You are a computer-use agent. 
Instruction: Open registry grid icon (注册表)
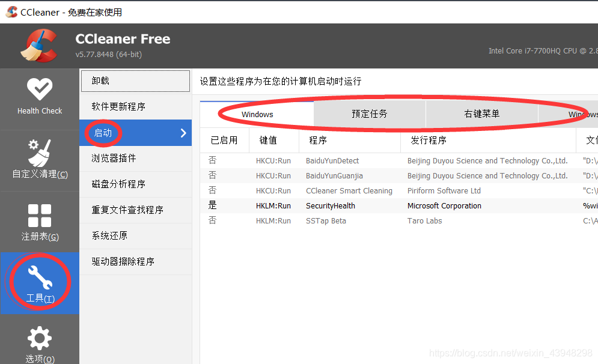click(40, 216)
